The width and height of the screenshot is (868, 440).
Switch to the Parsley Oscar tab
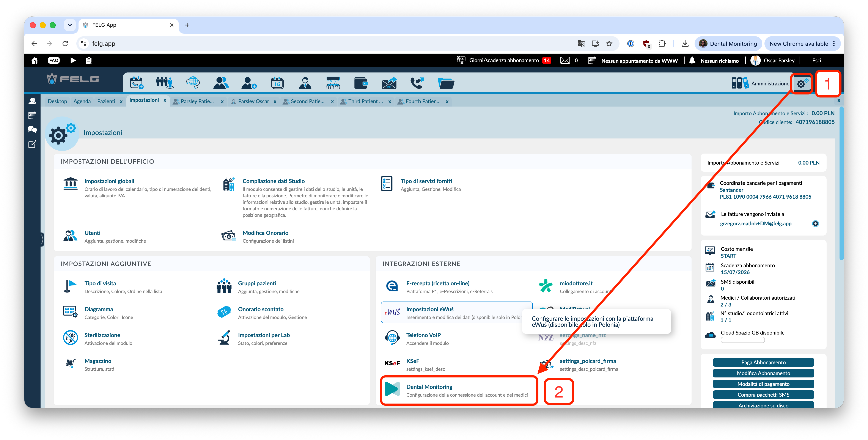pyautogui.click(x=253, y=101)
